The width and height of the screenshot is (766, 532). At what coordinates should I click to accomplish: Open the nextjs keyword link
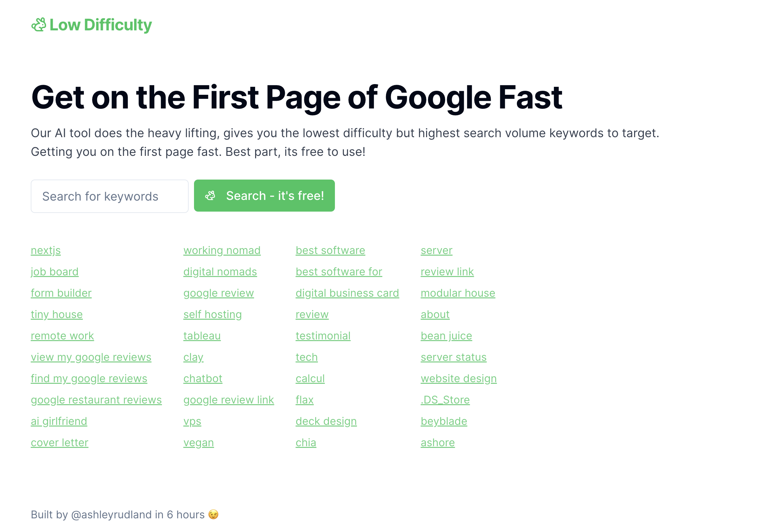(x=46, y=251)
